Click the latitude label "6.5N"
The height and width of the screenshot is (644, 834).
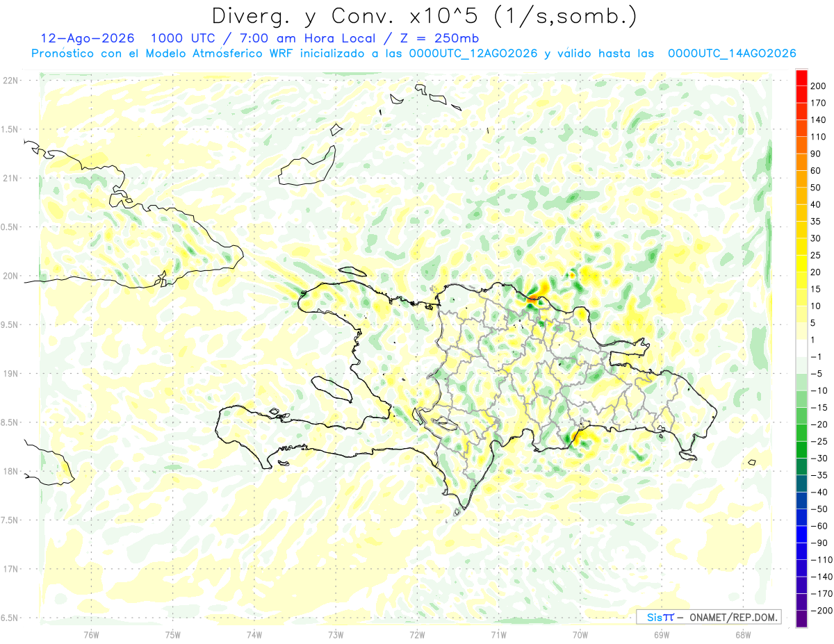(10, 618)
